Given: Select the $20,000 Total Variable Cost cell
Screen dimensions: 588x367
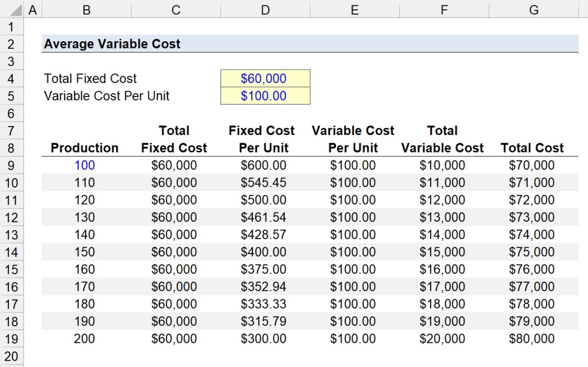Looking at the screenshot, I should [443, 339].
